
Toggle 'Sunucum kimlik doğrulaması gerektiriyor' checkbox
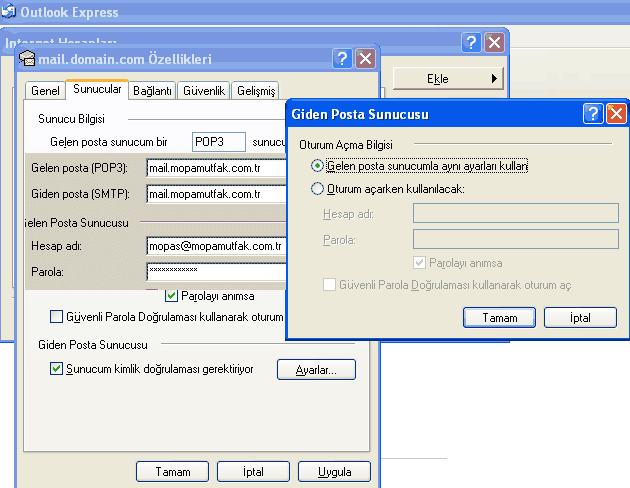56,368
